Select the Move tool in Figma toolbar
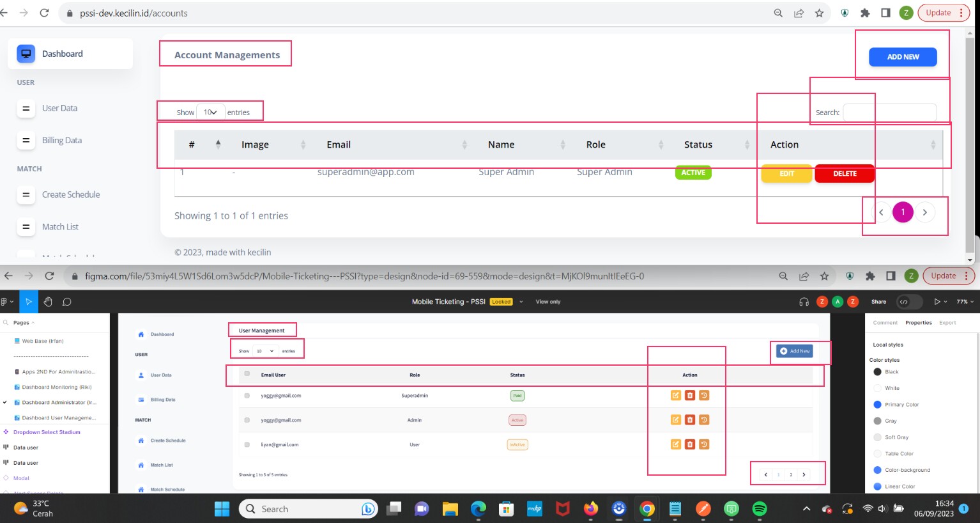This screenshot has width=980, height=523. [29, 302]
